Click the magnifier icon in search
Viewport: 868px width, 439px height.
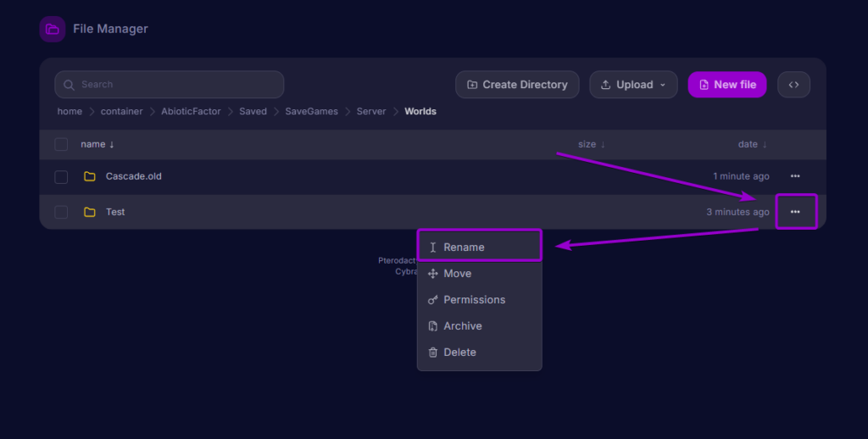pyautogui.click(x=69, y=85)
